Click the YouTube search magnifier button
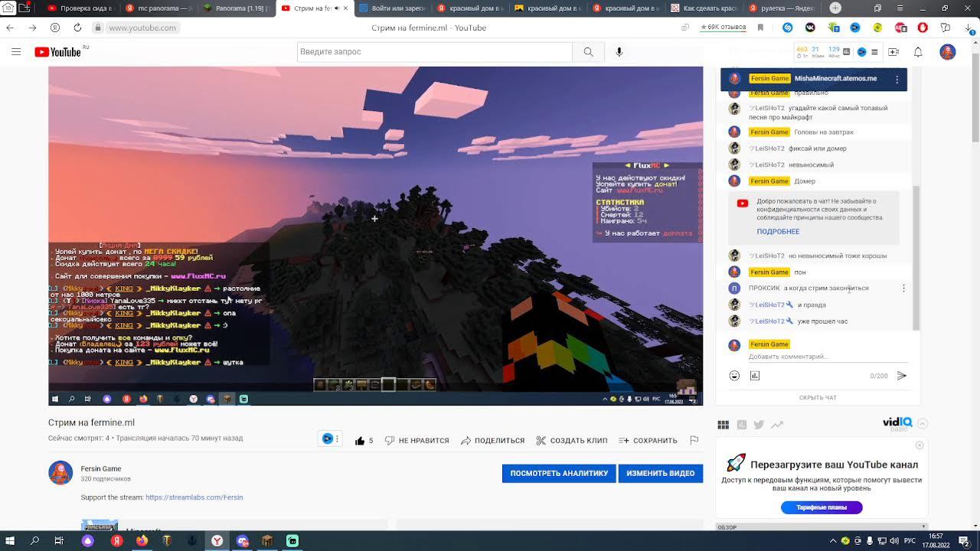980x551 pixels. click(x=588, y=52)
